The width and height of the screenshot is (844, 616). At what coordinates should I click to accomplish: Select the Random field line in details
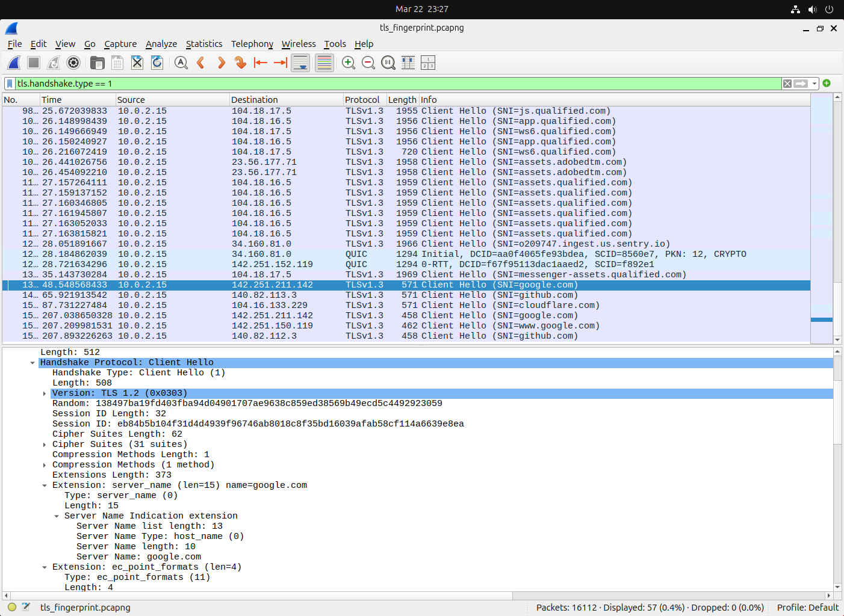(x=247, y=404)
